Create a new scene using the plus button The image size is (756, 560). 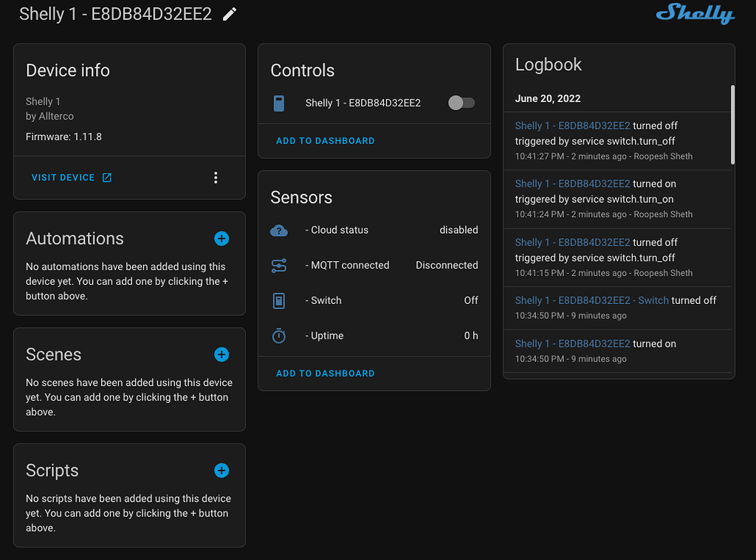click(221, 354)
